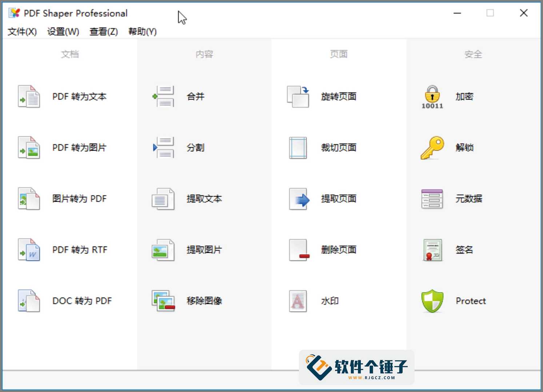Screen dimensions: 543x392
Task: Select the 内容 column header
Action: [x=204, y=54]
